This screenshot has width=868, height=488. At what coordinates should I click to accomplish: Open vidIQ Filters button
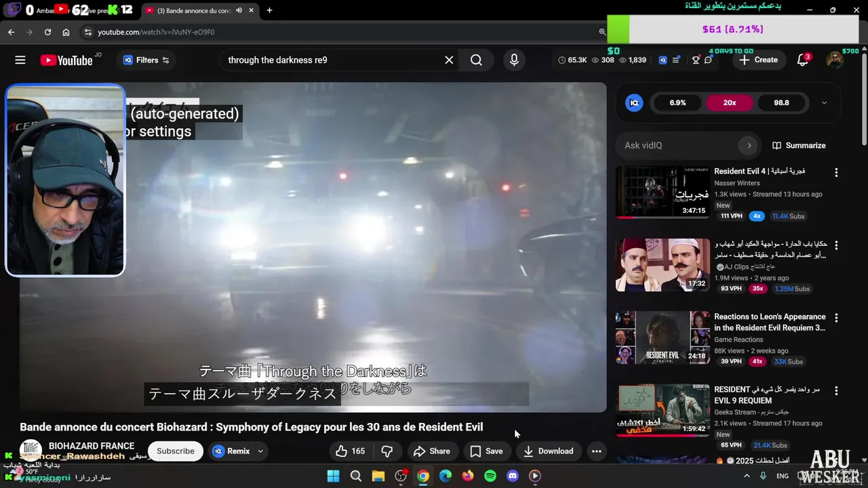pyautogui.click(x=146, y=60)
